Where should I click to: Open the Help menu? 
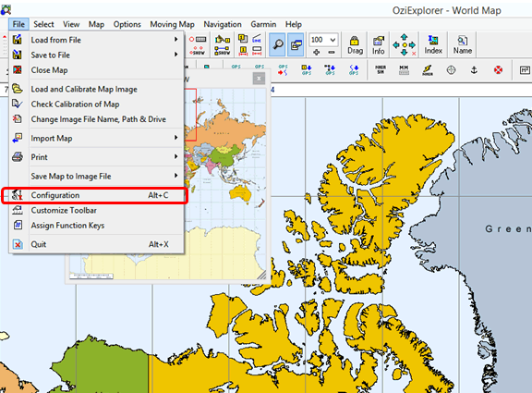[x=293, y=24]
